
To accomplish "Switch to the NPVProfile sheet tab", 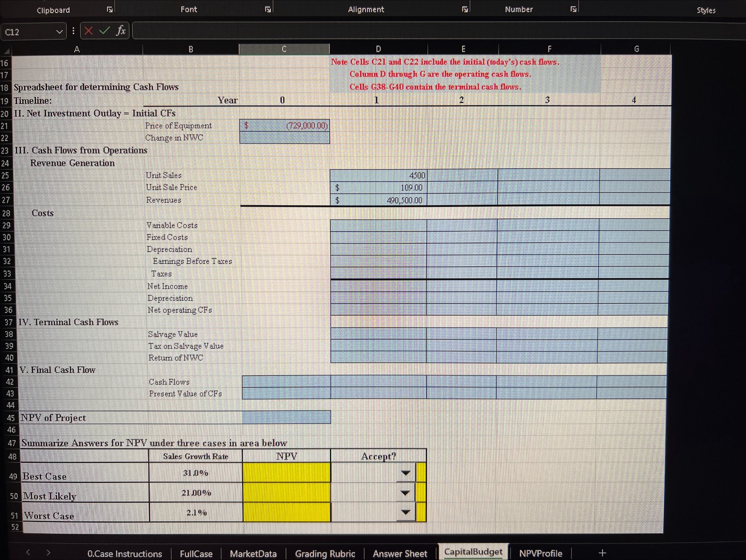I will pyautogui.click(x=540, y=553).
